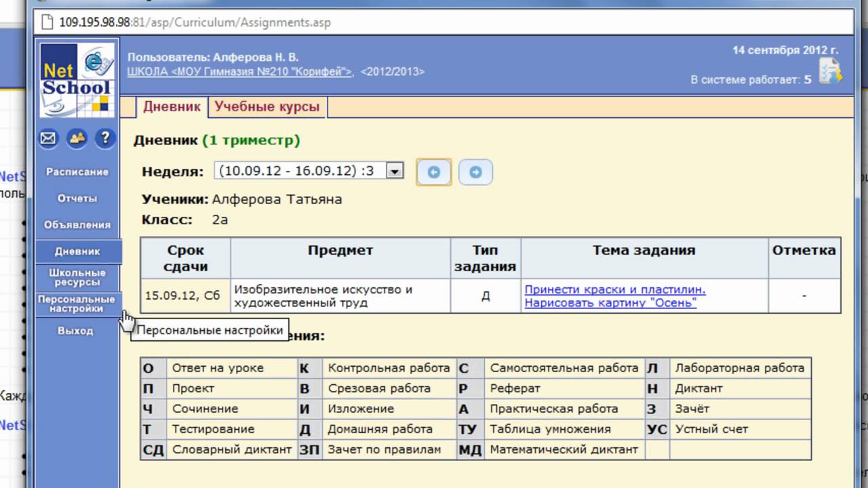The height and width of the screenshot is (488, 868).
Task: Click the Тип задания column header
Action: (x=486, y=258)
